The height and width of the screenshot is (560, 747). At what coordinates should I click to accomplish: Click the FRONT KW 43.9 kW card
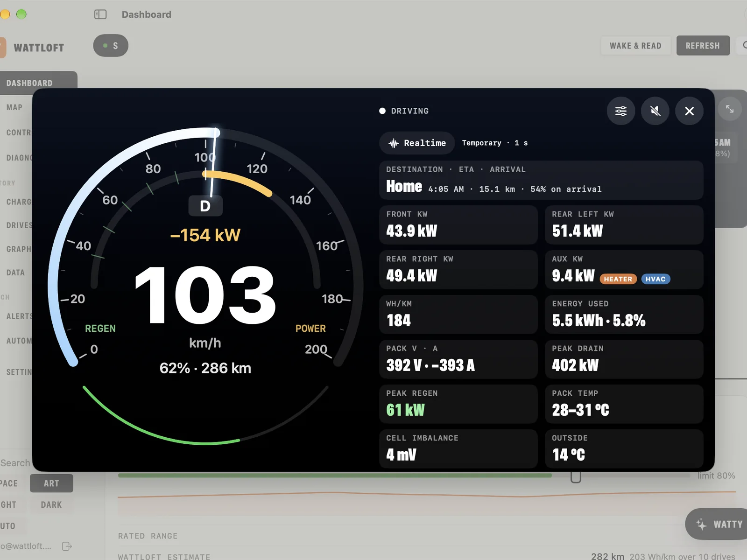pyautogui.click(x=458, y=225)
